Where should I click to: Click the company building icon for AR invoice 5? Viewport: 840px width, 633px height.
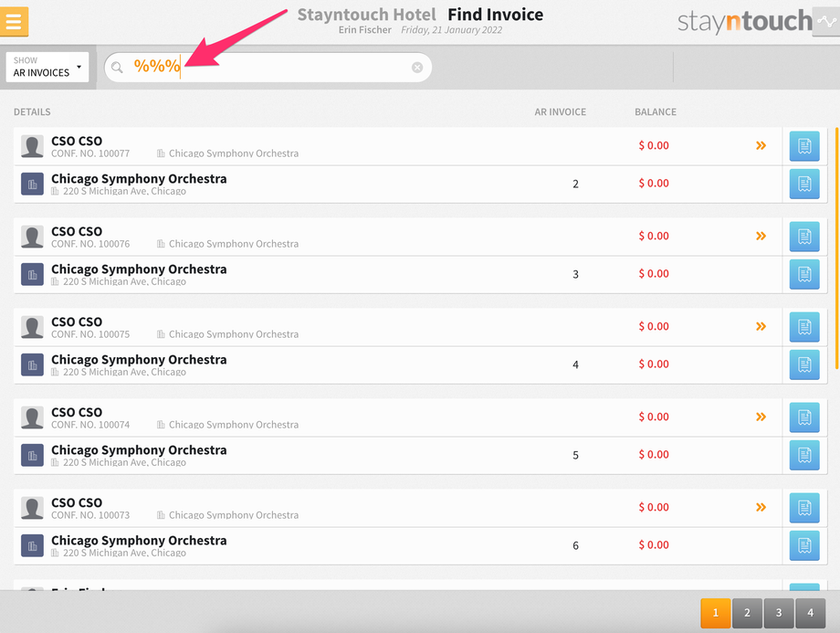[32, 455]
